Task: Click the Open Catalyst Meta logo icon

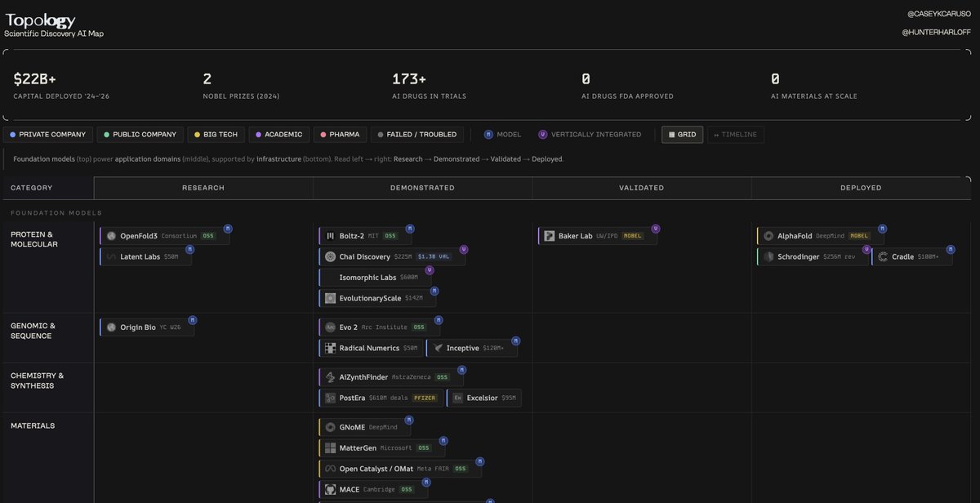Action: [331, 469]
